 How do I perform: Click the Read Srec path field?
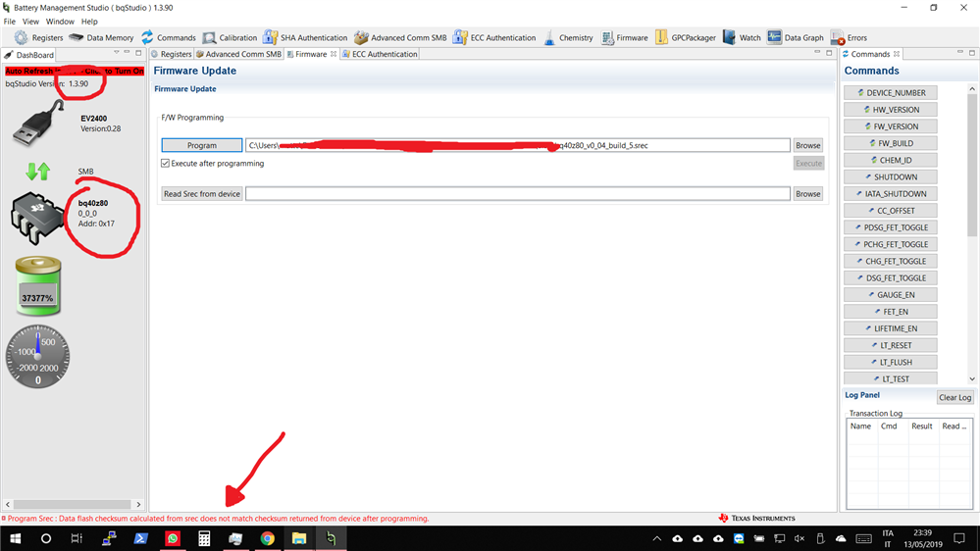[x=518, y=194]
